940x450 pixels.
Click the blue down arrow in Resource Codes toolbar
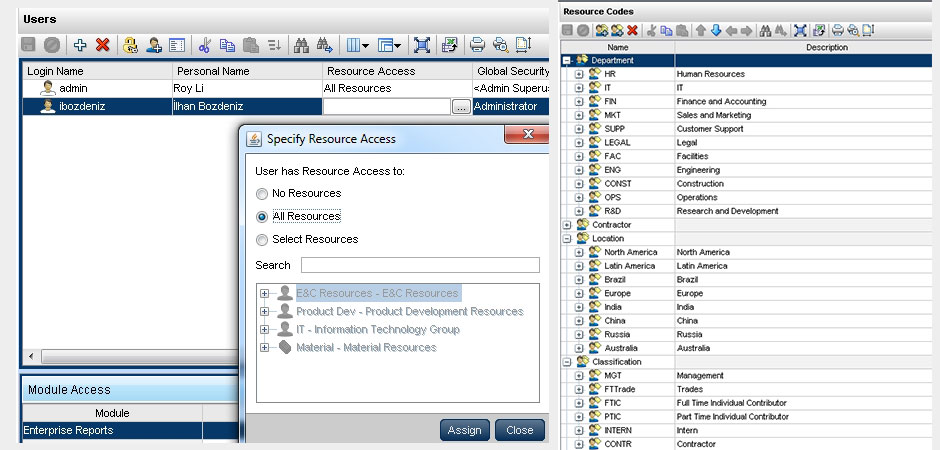click(715, 30)
